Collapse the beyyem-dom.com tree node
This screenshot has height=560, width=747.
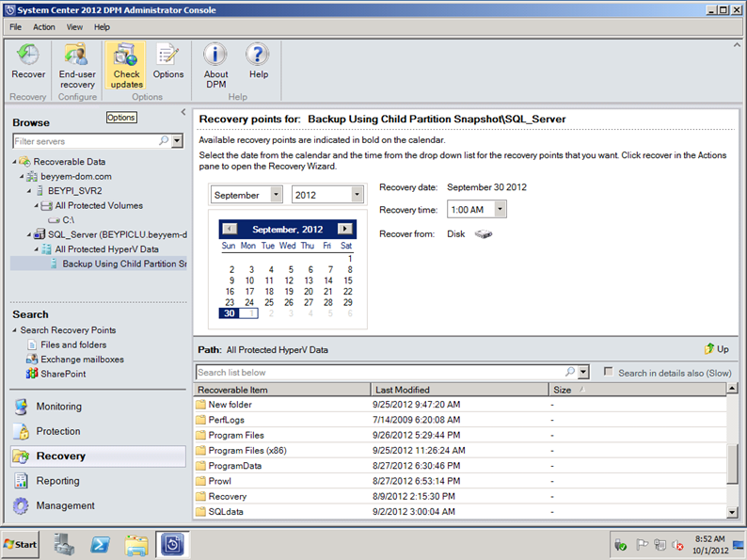pos(22,177)
